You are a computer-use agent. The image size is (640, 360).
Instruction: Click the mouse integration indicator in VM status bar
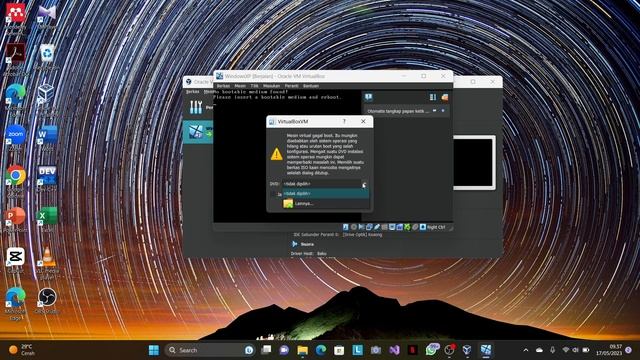[415, 227]
